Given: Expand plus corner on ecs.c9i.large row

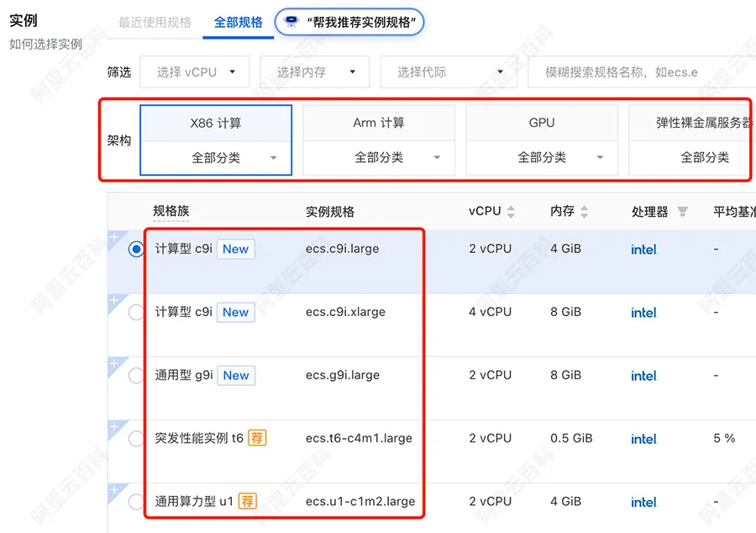Looking at the screenshot, I should pyautogui.click(x=114, y=237).
